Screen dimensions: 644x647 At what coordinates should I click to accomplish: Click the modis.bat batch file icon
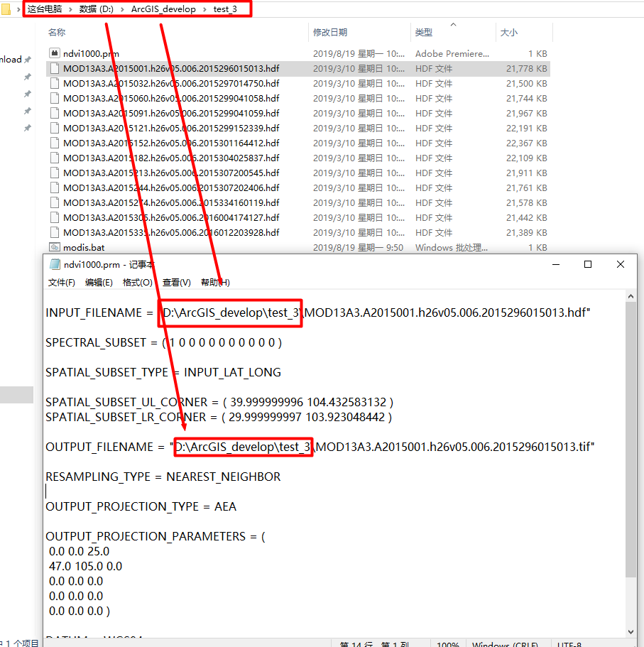tap(55, 247)
